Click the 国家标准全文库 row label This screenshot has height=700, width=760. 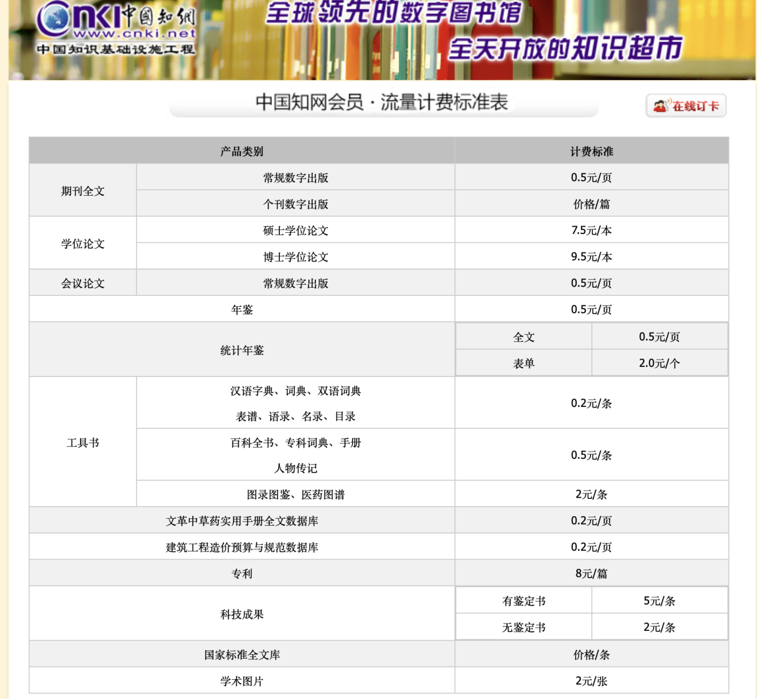tap(242, 655)
